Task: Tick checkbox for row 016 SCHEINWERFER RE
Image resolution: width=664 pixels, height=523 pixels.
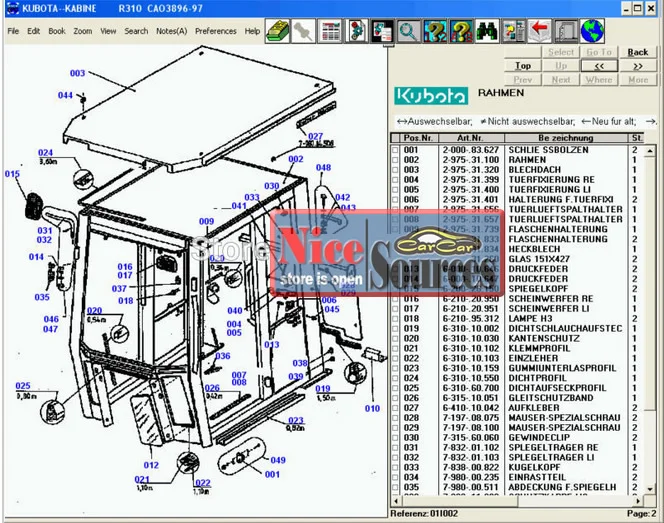Action: [x=395, y=299]
